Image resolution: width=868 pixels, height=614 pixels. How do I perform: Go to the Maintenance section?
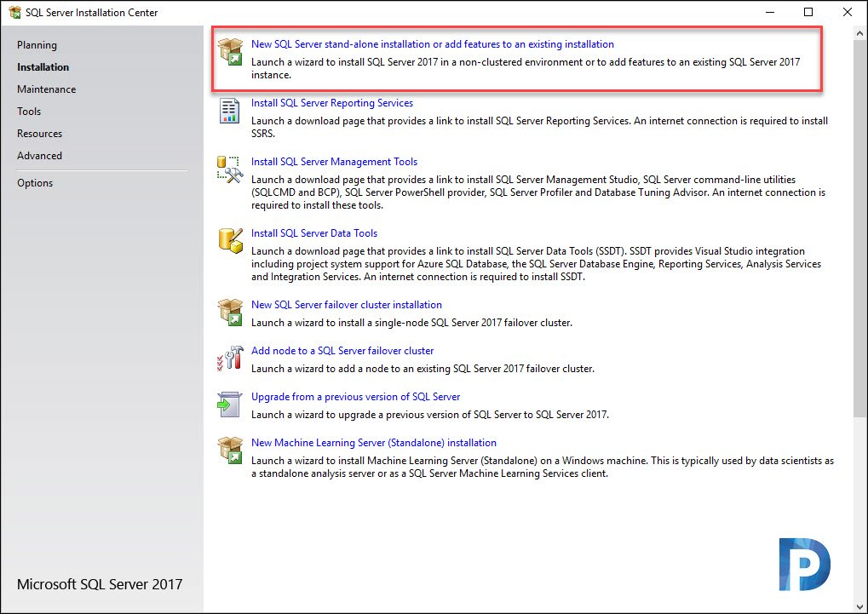(47, 89)
